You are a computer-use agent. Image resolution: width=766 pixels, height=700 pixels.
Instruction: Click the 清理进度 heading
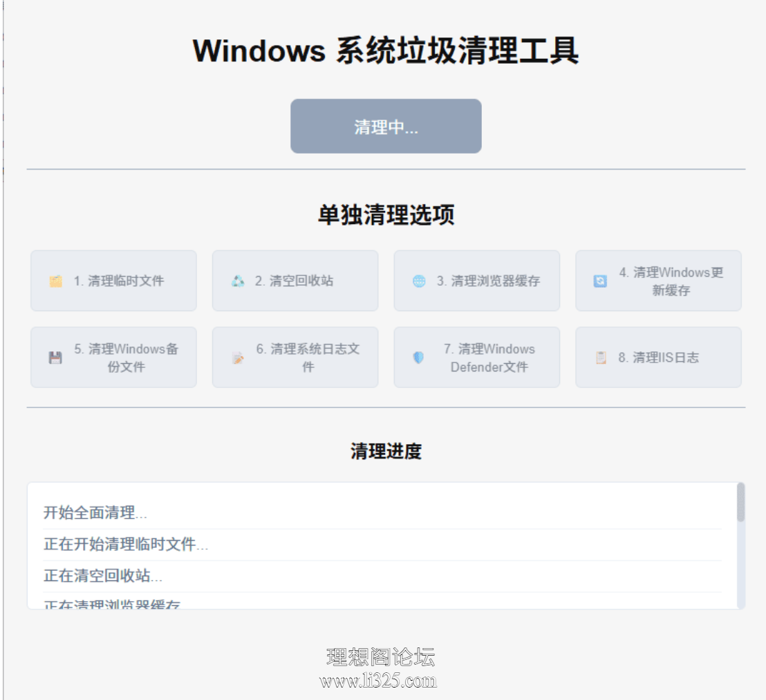click(386, 451)
